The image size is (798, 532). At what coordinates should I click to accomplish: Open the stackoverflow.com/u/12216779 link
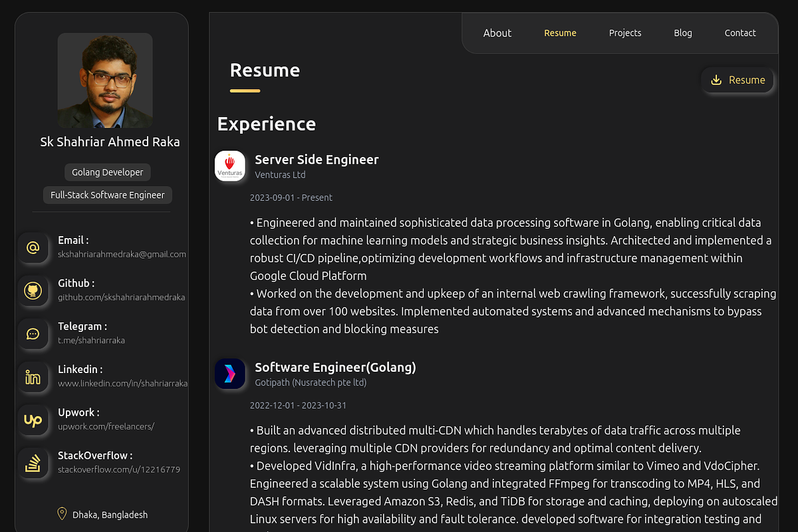119,469
